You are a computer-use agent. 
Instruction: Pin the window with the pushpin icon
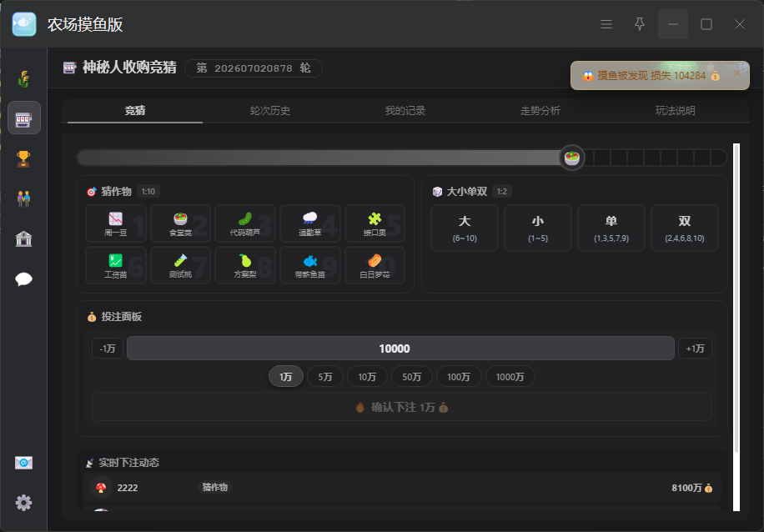[639, 24]
